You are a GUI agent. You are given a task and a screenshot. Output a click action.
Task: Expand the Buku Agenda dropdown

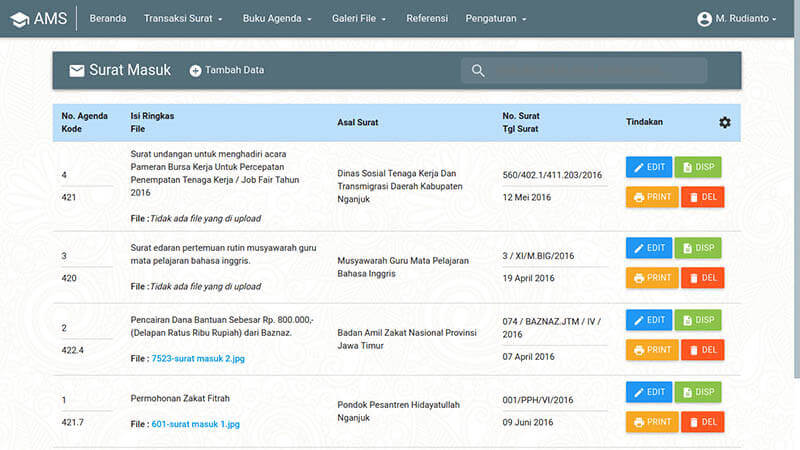[277, 18]
